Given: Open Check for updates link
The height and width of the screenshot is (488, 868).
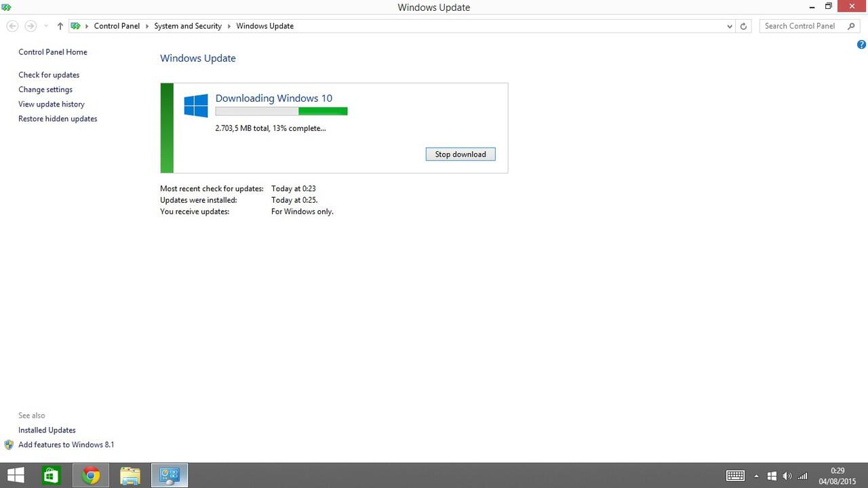Looking at the screenshot, I should [x=49, y=75].
